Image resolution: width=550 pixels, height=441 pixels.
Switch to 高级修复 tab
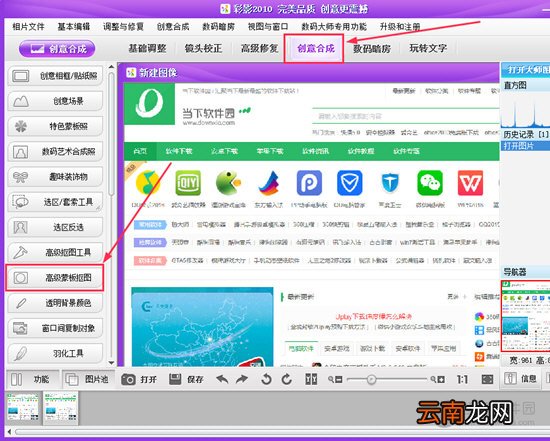coord(260,48)
